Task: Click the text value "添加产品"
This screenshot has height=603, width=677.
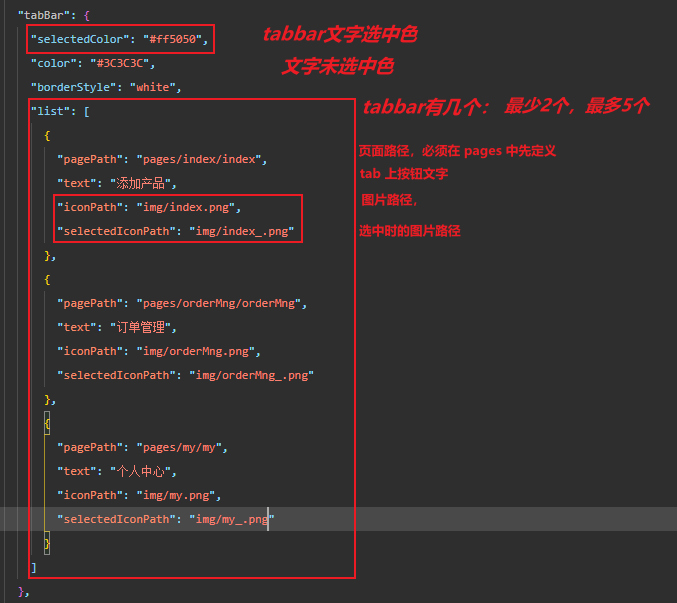Action: pos(140,183)
